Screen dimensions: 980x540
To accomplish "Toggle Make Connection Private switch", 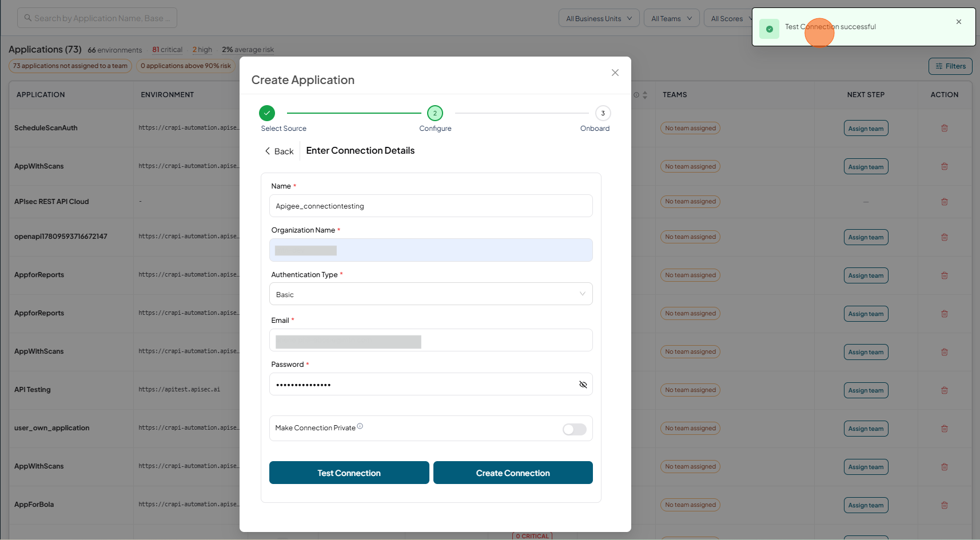I will click(x=575, y=429).
